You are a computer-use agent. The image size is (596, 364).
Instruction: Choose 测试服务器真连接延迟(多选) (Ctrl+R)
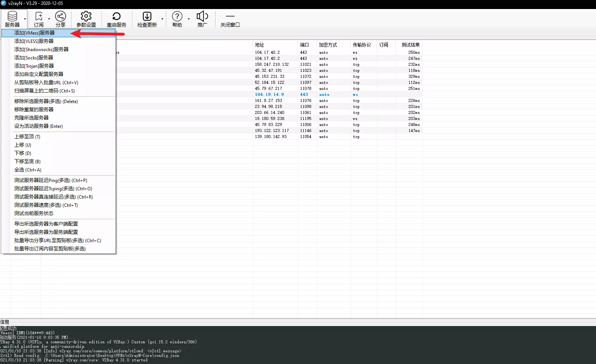58,197
